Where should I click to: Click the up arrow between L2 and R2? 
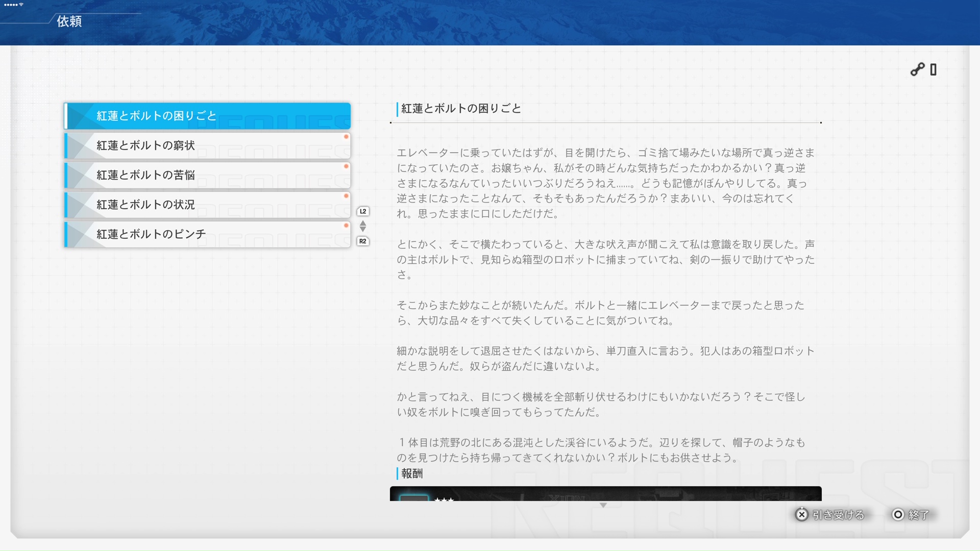click(x=363, y=222)
